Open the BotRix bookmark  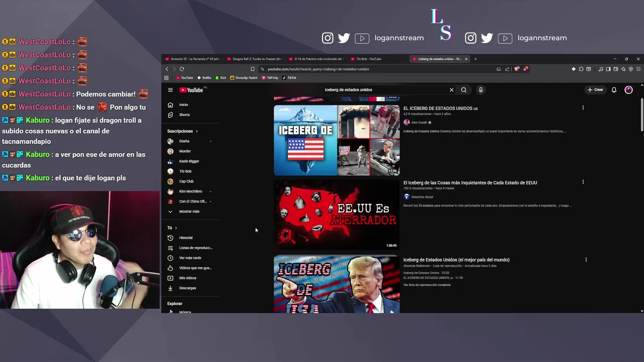[x=204, y=78]
